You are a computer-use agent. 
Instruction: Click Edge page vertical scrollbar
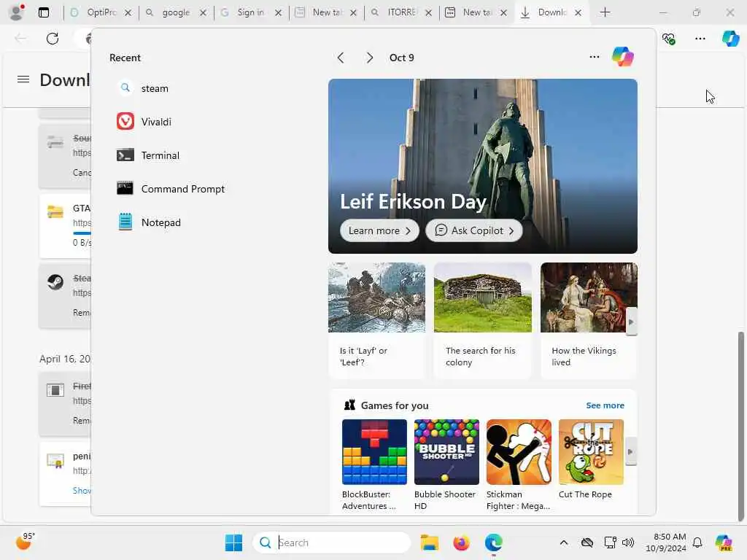point(741,426)
